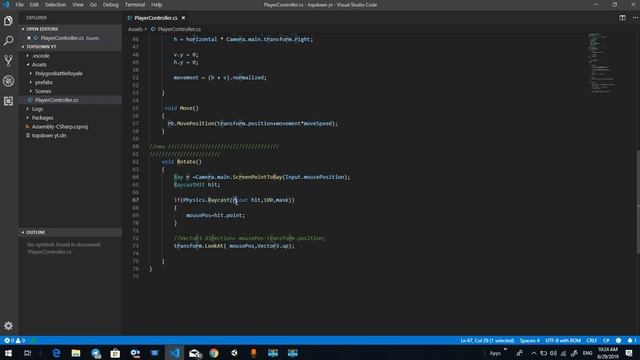Click the feedback smiley in status bar

pyautogui.click(x=618, y=340)
